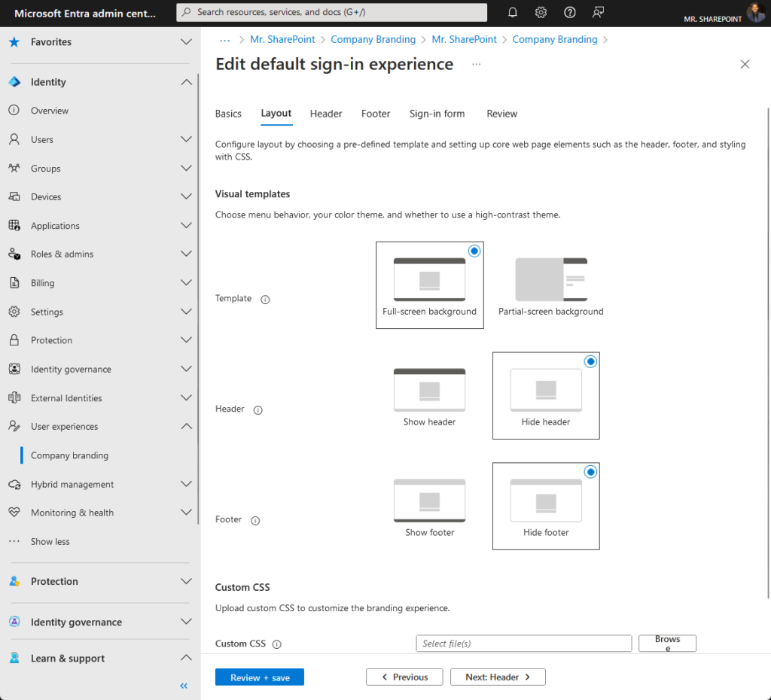Expand the Favorites section chevron

coord(186,42)
